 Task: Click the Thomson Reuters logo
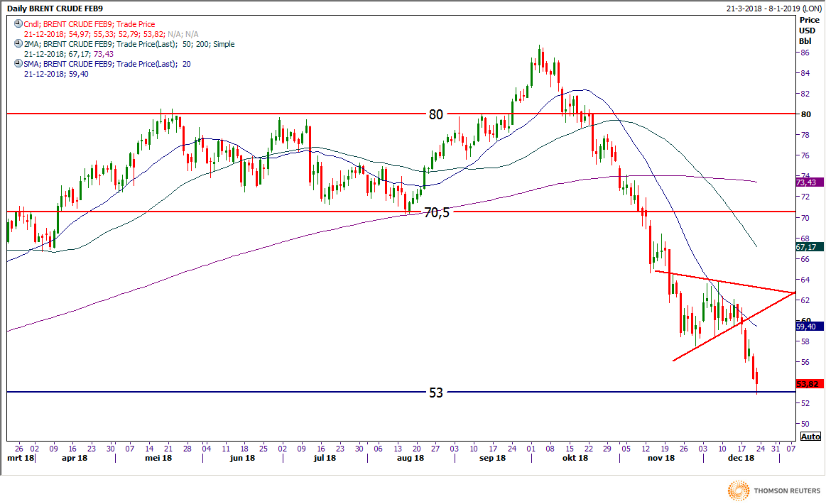point(774,491)
